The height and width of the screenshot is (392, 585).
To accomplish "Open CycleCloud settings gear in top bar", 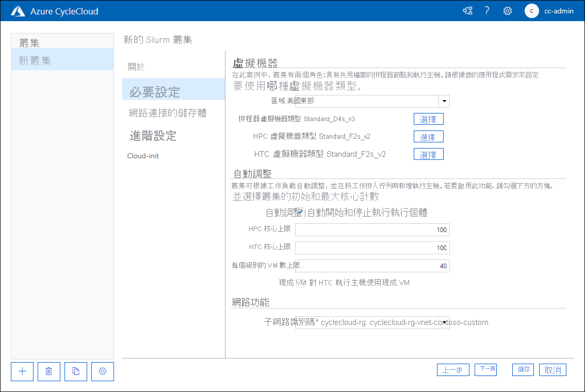I will [507, 10].
